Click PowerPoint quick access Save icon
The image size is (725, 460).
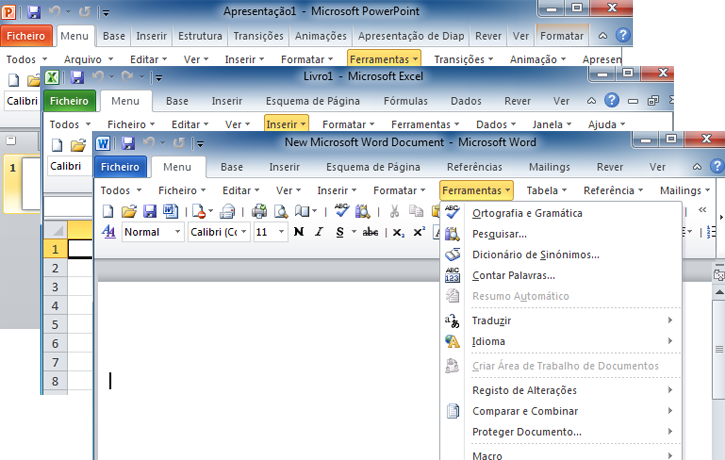tap(34, 12)
